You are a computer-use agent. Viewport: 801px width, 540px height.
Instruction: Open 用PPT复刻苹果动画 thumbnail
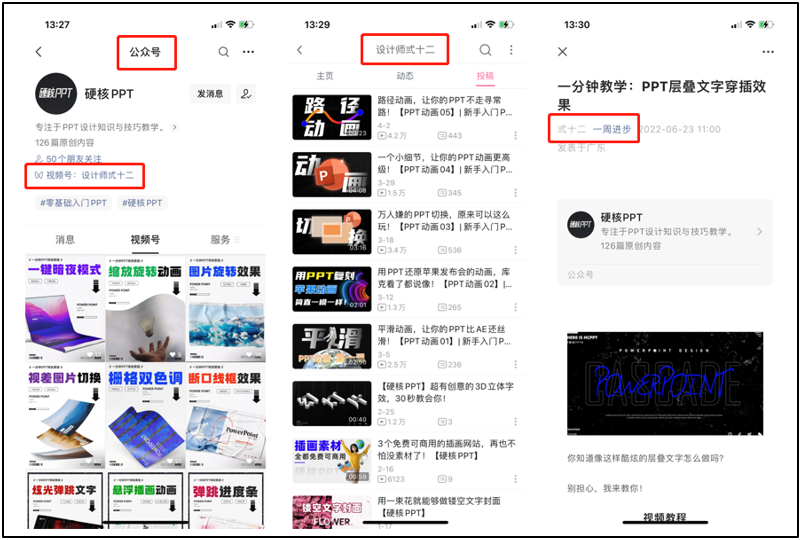click(x=332, y=289)
